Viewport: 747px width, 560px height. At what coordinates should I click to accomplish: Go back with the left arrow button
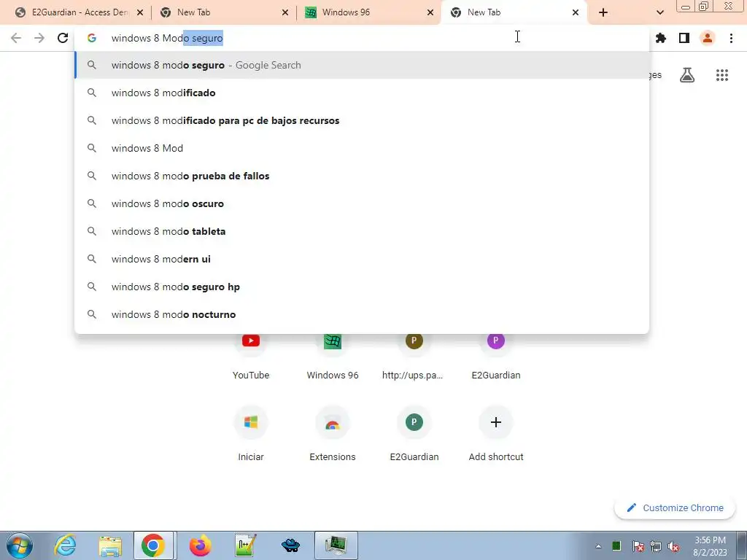[x=16, y=38]
